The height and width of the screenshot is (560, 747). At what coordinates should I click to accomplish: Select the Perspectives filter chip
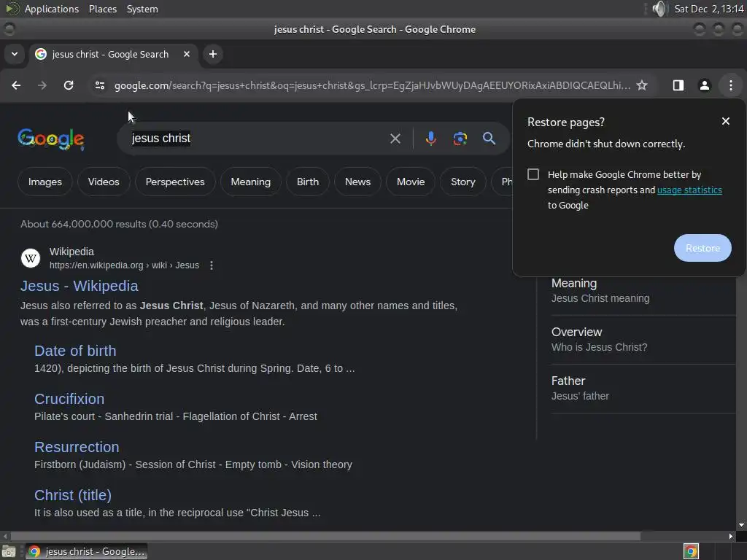tap(175, 182)
